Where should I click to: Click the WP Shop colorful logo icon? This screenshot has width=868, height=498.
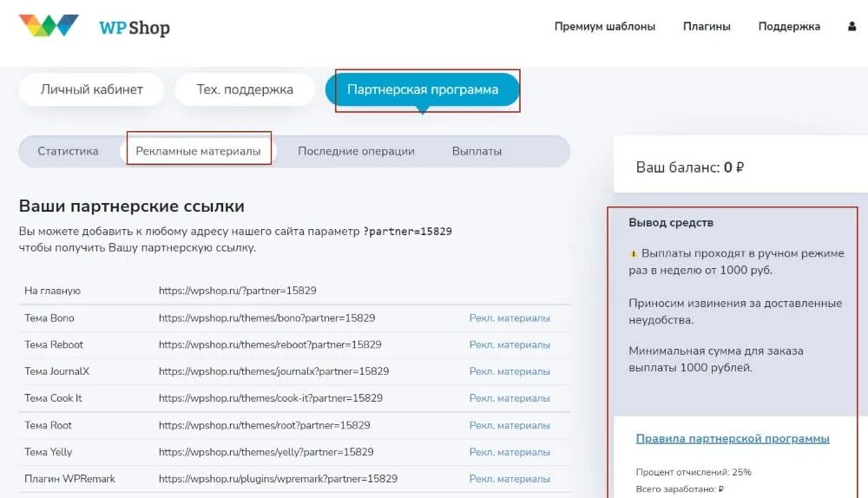click(49, 25)
